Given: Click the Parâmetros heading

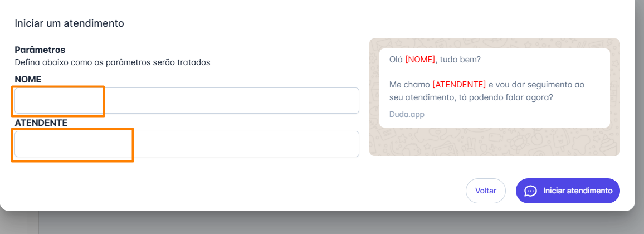Looking at the screenshot, I should 40,50.
